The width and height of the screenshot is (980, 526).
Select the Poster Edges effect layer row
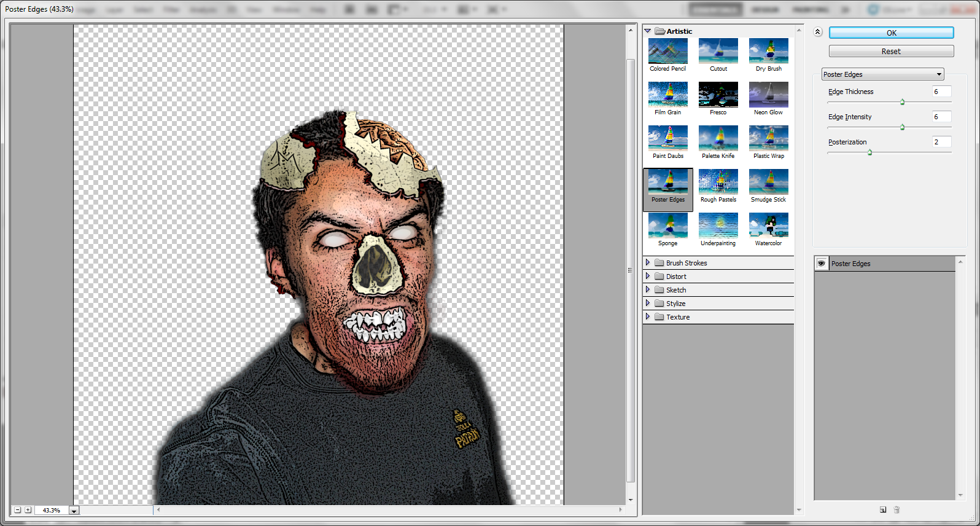click(x=885, y=264)
